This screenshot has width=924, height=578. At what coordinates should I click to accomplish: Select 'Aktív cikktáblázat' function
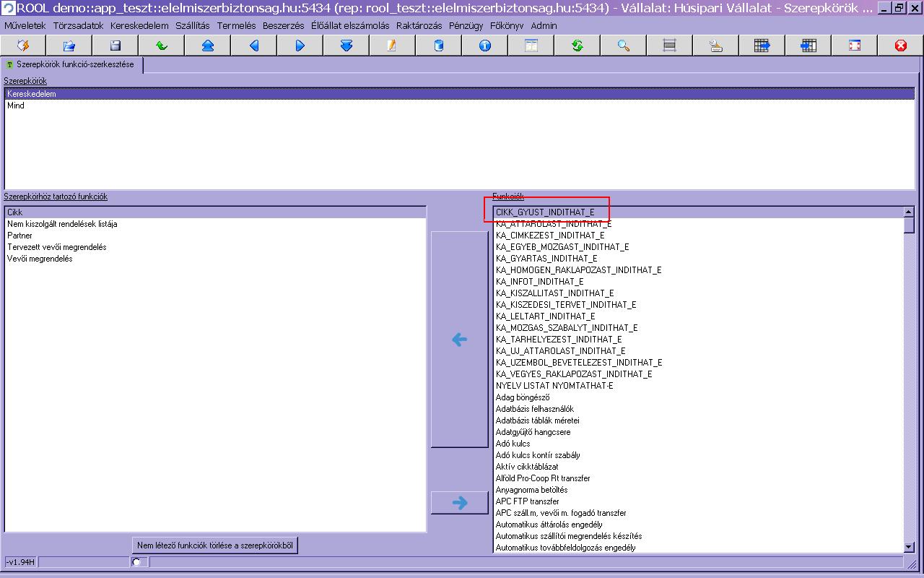[699, 467]
